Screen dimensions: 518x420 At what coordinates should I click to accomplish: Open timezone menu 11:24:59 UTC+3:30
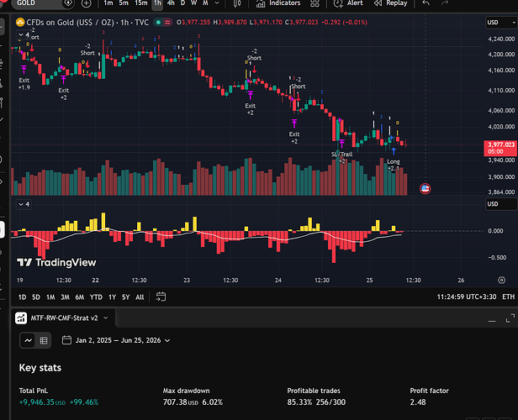pyautogui.click(x=467, y=297)
